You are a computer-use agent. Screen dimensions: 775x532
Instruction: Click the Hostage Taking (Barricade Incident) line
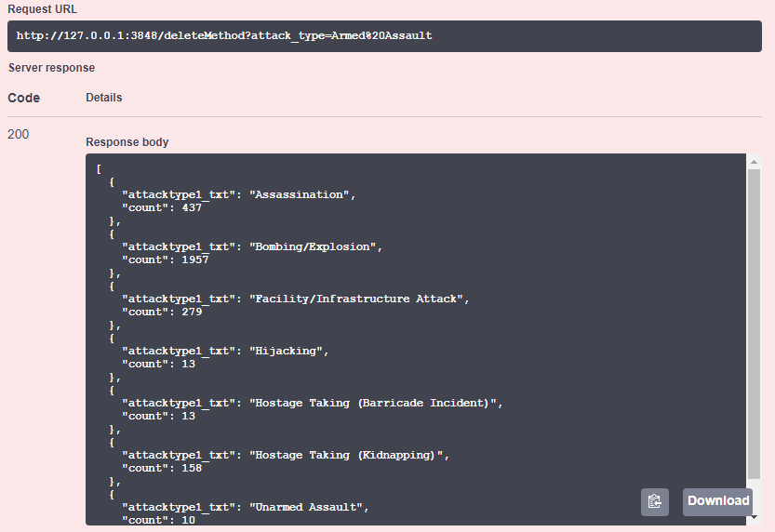(x=313, y=403)
